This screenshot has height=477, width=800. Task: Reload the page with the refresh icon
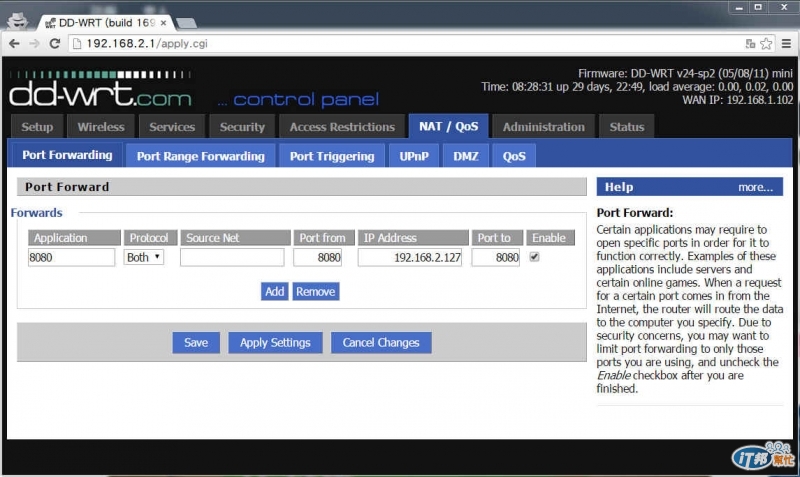point(55,44)
